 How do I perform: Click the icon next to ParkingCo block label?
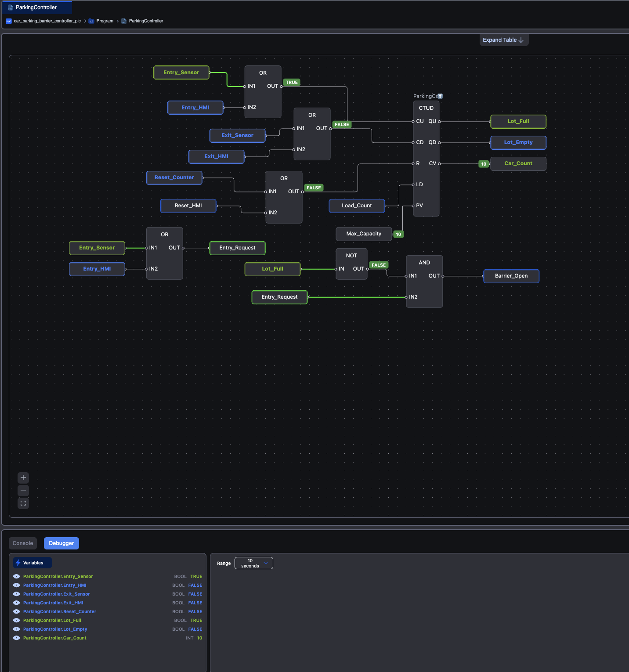[440, 96]
